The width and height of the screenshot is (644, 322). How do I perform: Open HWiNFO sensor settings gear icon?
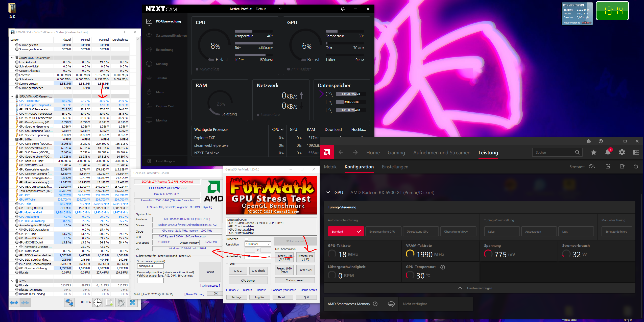click(121, 302)
